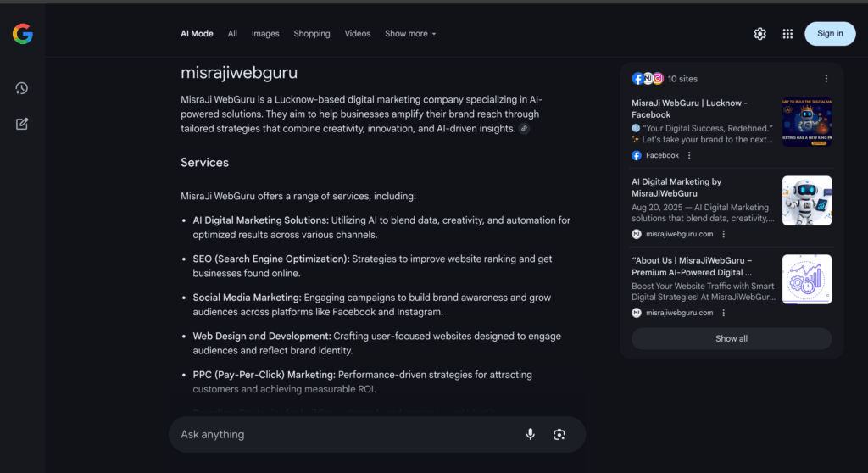Switch to the All tab
Viewport: 868px width, 473px height.
(232, 34)
